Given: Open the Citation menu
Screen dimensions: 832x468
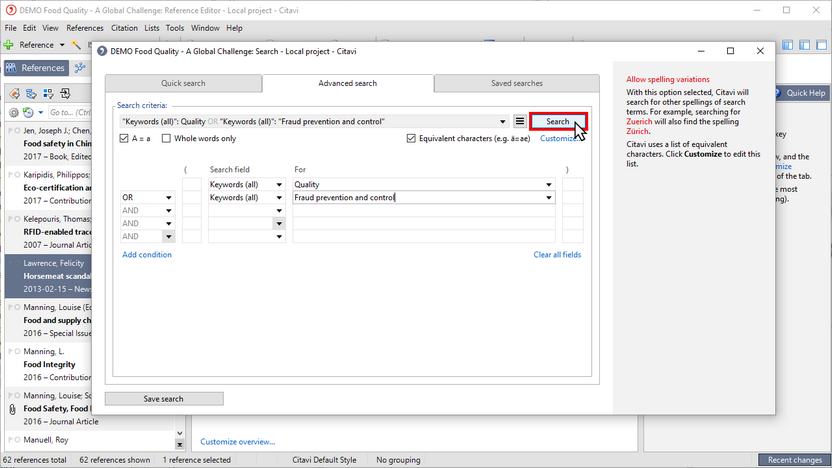Looking at the screenshot, I should (x=124, y=28).
